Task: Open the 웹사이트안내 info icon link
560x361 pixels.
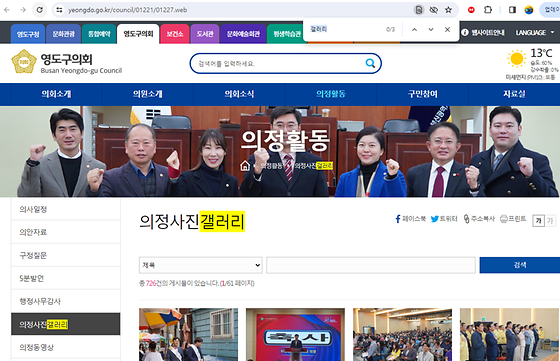Action: pos(483,32)
